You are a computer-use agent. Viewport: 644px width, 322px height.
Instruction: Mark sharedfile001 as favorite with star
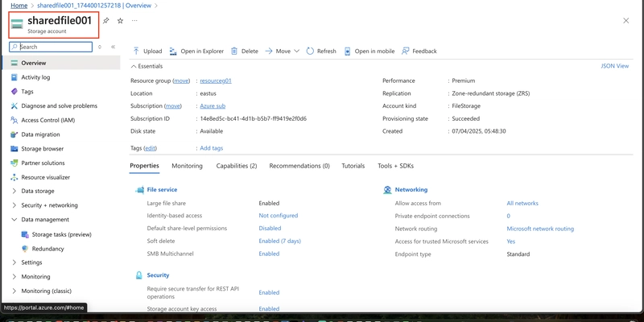click(x=120, y=21)
